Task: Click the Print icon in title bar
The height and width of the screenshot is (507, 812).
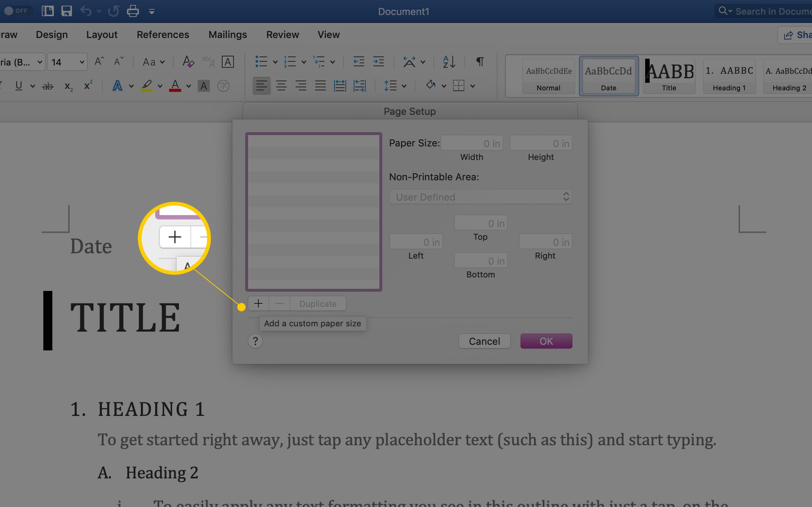Action: 133,11
